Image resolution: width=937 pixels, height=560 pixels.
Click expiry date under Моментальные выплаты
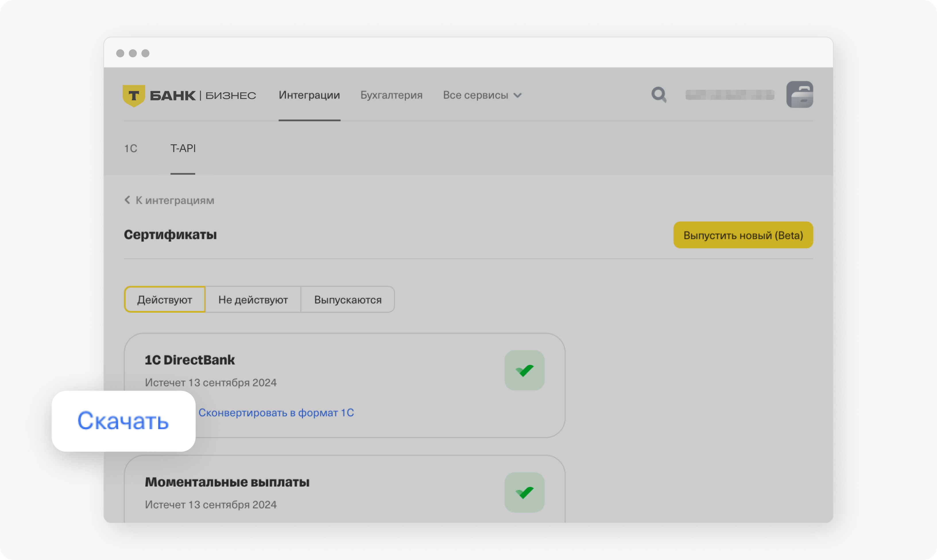[211, 505]
